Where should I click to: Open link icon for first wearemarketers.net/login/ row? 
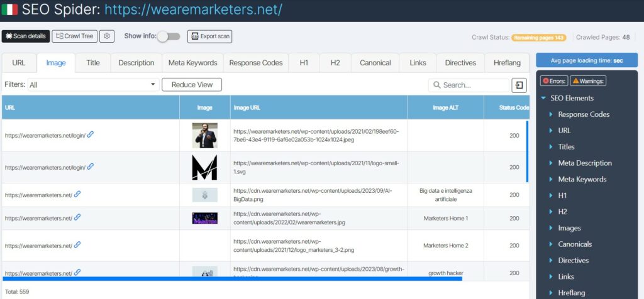91,134
